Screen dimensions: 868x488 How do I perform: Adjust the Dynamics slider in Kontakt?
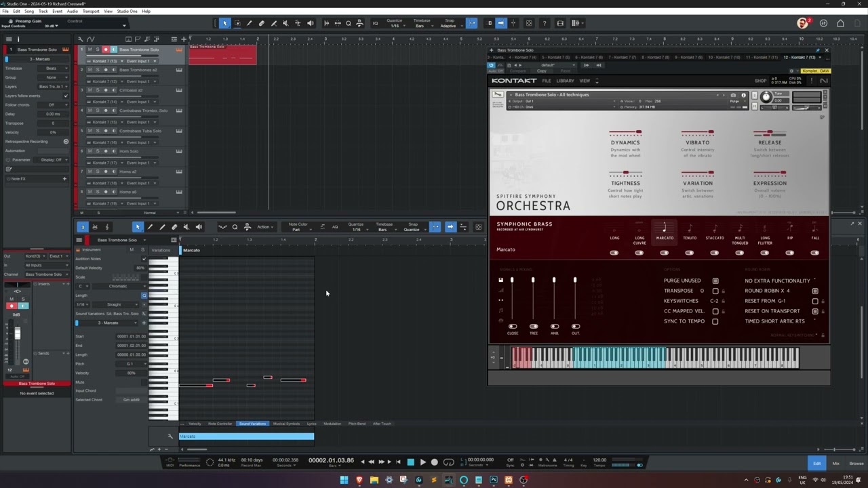pos(625,132)
